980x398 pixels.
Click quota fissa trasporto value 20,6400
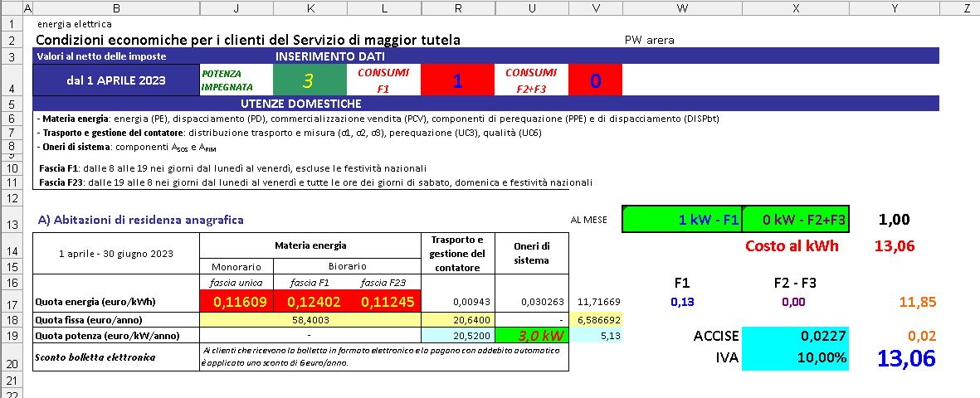[458, 320]
